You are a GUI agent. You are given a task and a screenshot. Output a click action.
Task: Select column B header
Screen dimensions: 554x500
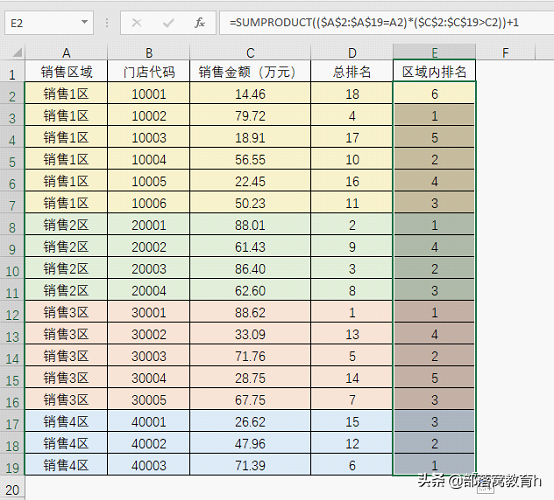point(149,53)
